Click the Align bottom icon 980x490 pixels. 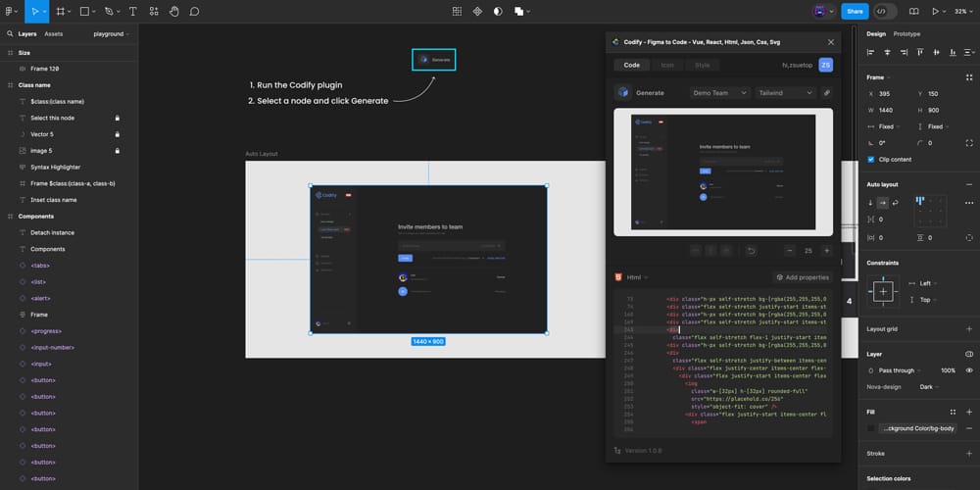click(x=953, y=53)
